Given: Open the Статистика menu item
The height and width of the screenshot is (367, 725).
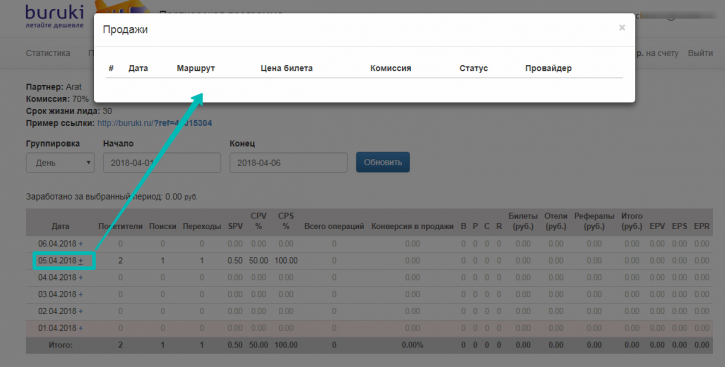Looking at the screenshot, I should [x=48, y=53].
